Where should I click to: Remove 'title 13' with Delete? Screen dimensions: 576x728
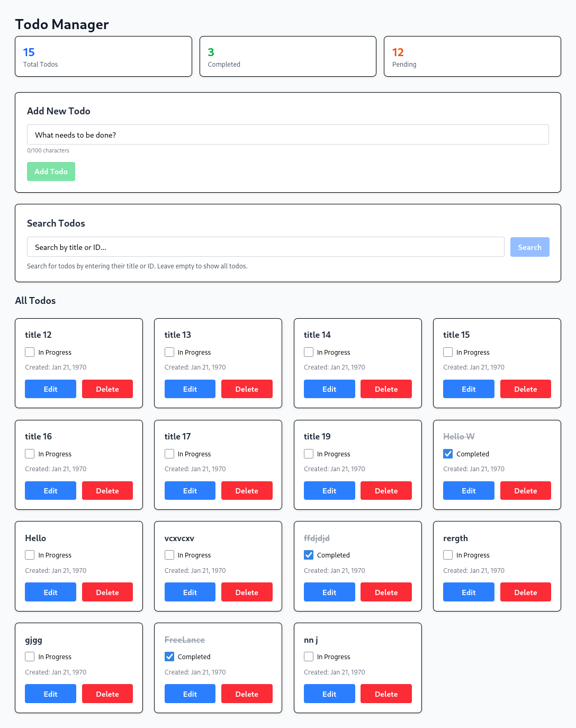(247, 389)
